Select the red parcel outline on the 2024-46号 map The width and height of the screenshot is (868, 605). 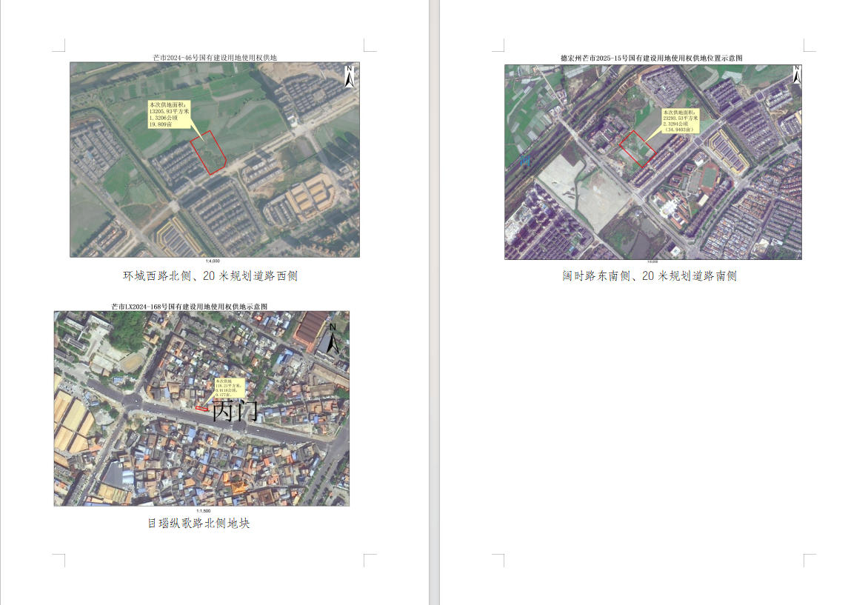pos(208,153)
